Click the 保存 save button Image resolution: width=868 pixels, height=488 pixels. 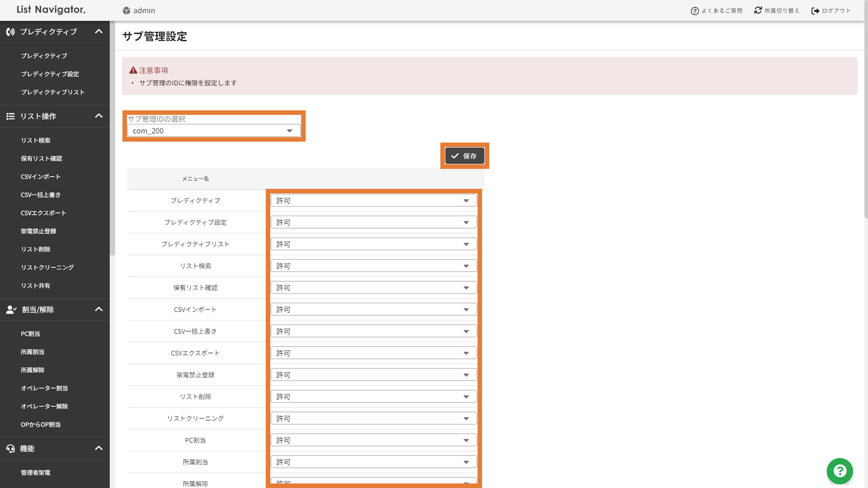(464, 156)
